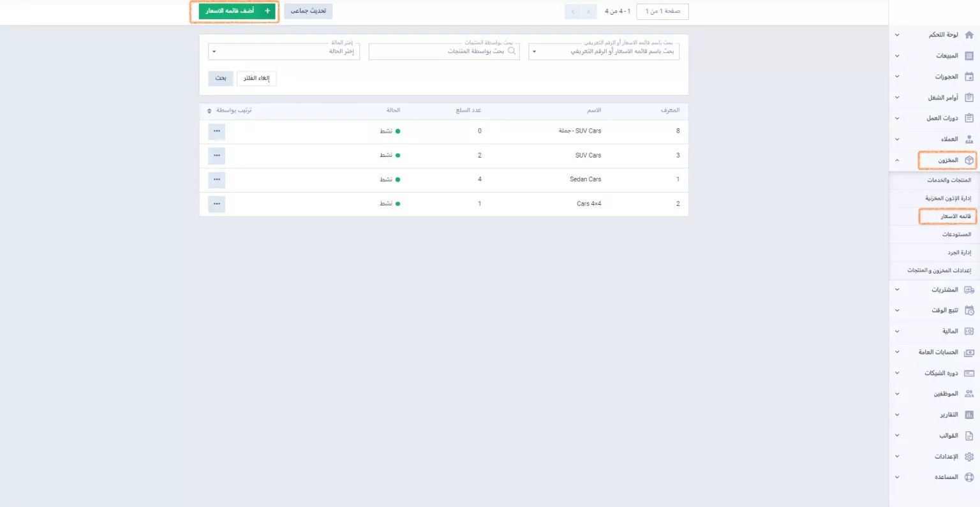Open the price list name search dropdown

coord(604,52)
